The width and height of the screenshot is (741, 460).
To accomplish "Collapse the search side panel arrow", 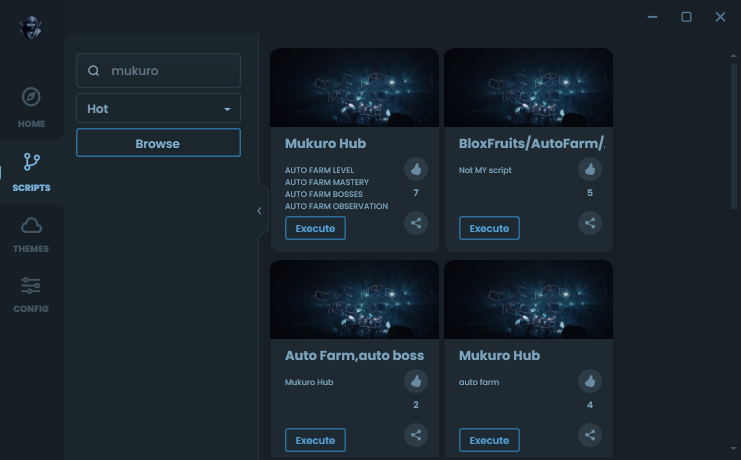I will tap(259, 211).
